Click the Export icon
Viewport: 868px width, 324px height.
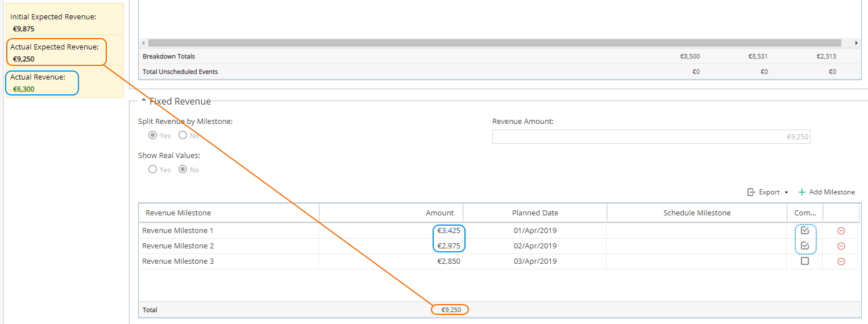[751, 192]
